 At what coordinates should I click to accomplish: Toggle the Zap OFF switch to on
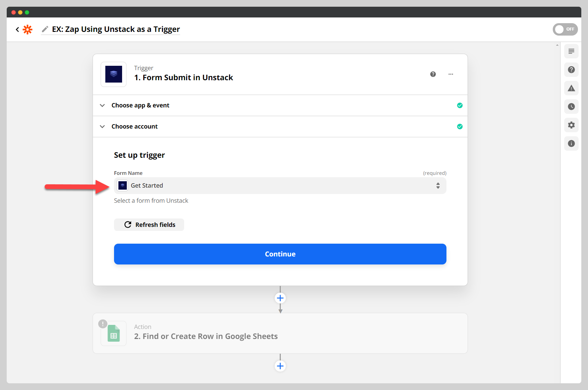point(565,29)
